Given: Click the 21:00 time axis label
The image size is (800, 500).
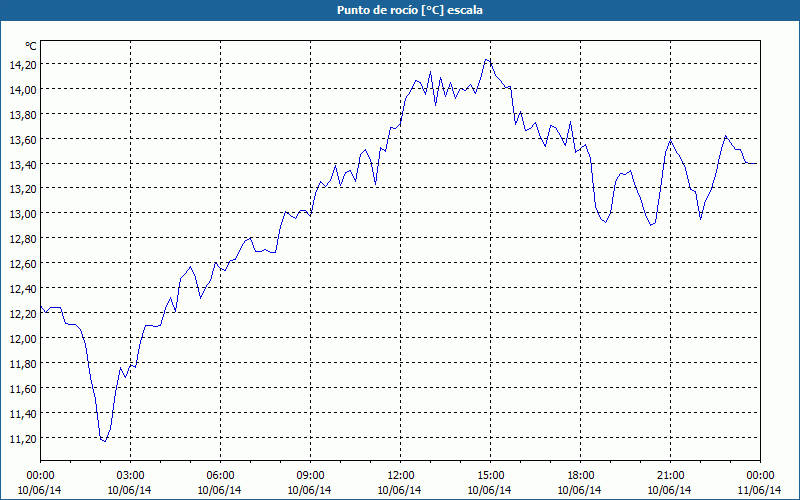Looking at the screenshot, I should (x=670, y=476).
